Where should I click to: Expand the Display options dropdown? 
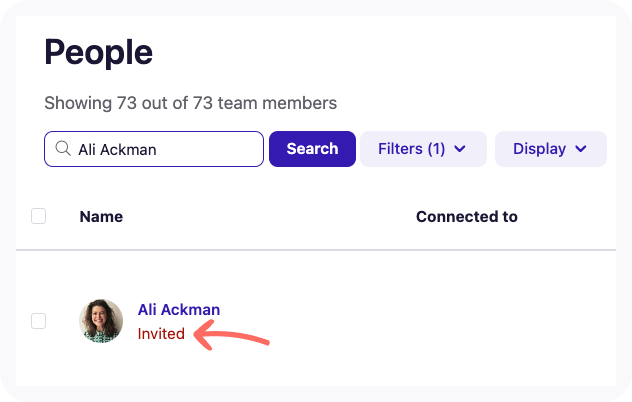(x=551, y=149)
